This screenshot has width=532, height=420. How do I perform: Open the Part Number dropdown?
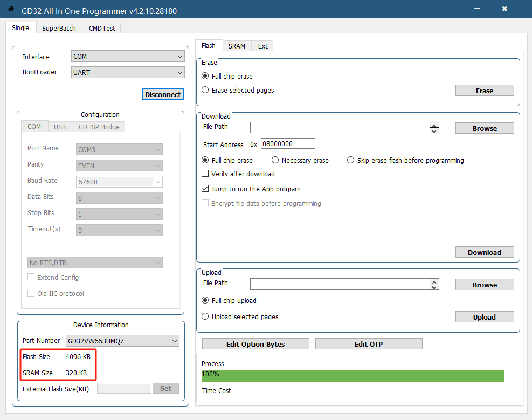coord(122,341)
